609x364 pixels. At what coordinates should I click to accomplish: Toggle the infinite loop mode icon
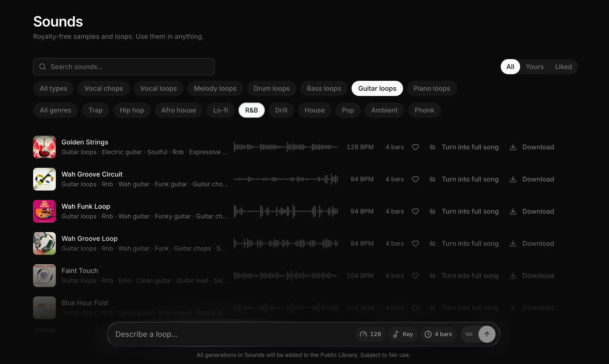(469, 334)
